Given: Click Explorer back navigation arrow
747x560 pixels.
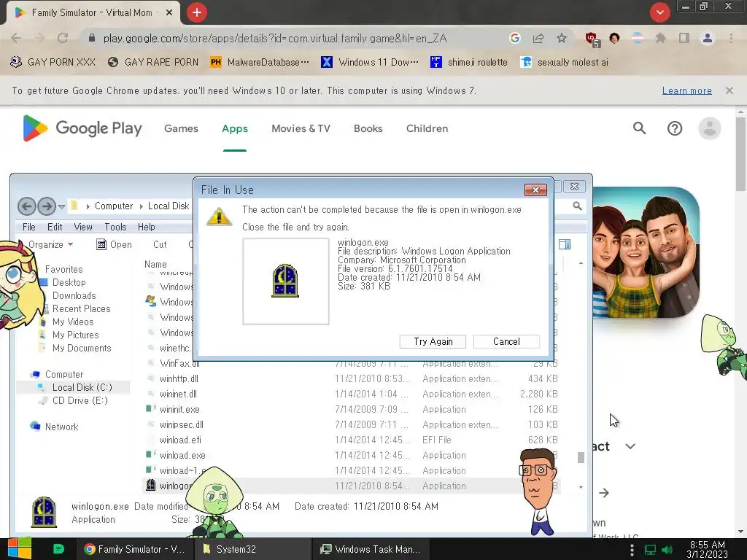Looking at the screenshot, I should point(27,206).
